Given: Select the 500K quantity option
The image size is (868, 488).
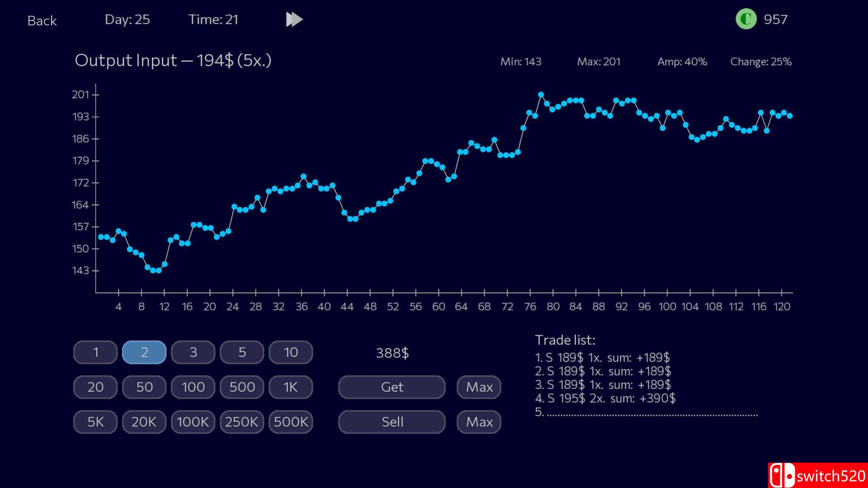Looking at the screenshot, I should tap(291, 422).
